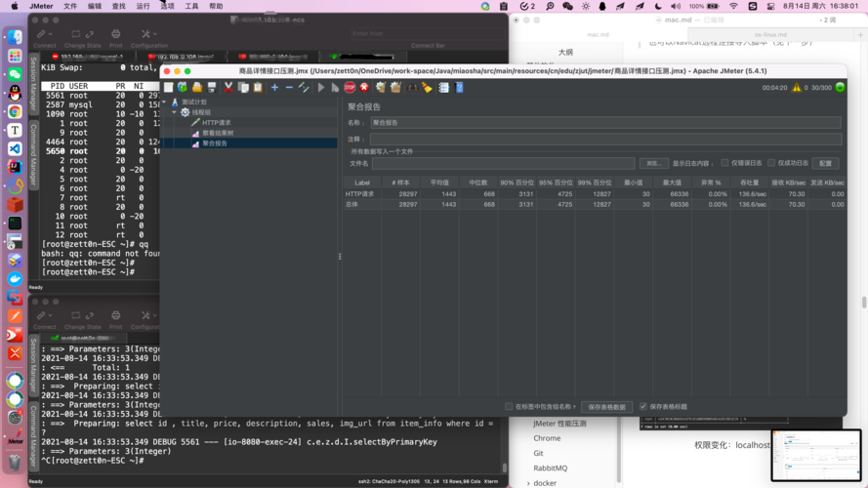The image size is (868, 488).
Task: Click the Paste clipboard icon in JMeter
Action: [x=258, y=88]
